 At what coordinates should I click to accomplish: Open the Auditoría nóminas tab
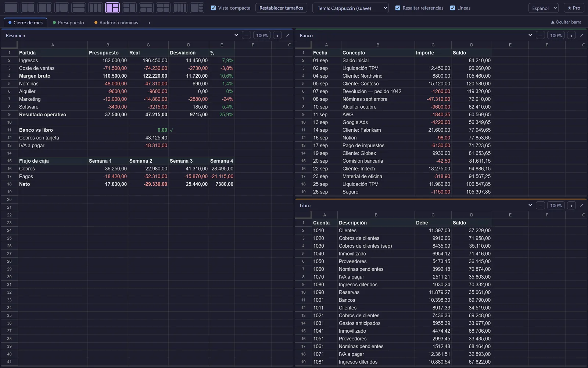click(116, 23)
